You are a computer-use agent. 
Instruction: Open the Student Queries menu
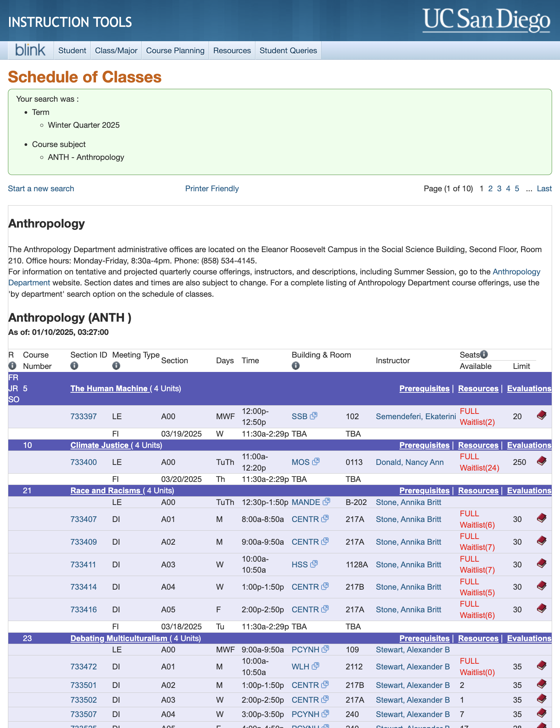pyautogui.click(x=288, y=51)
